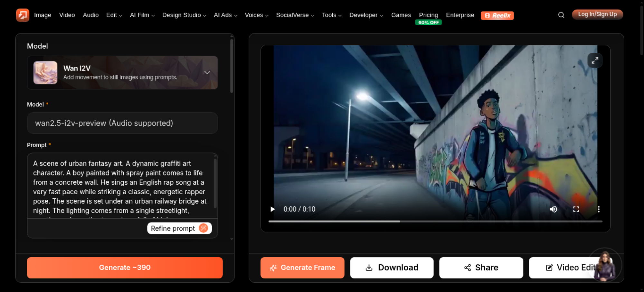The image size is (644, 292).
Task: Expand the AI Film menu
Action: click(142, 15)
